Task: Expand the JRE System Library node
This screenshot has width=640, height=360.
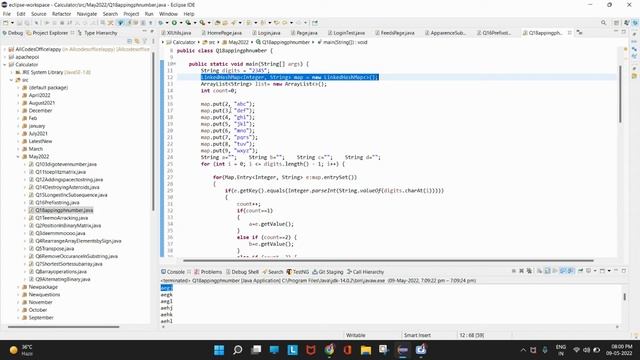Action: click(11, 72)
